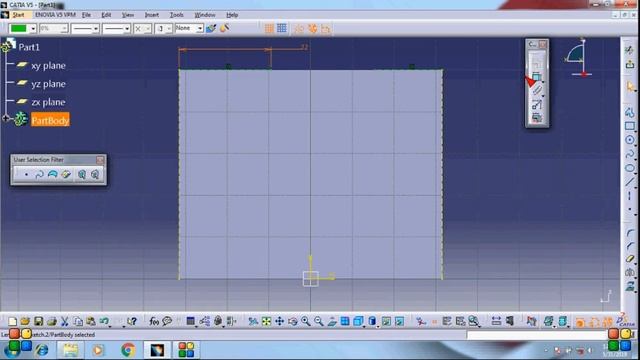
Task: Select xy plane in the tree
Action: (x=48, y=65)
